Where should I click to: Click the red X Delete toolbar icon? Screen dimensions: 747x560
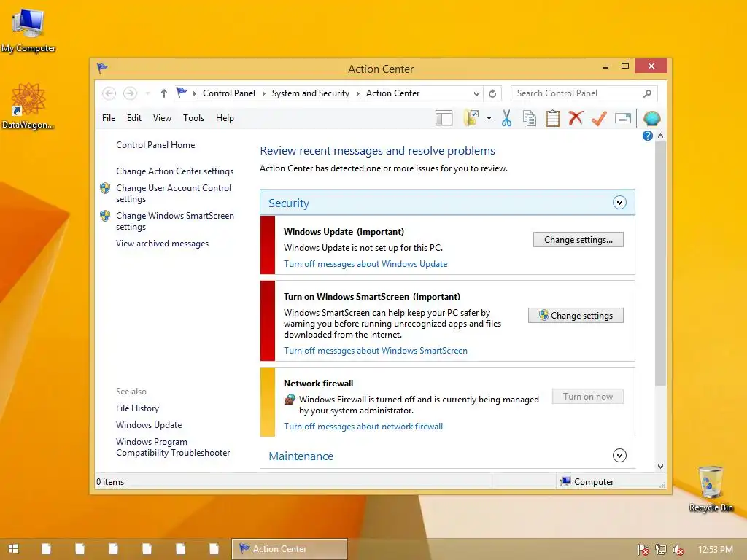576,117
